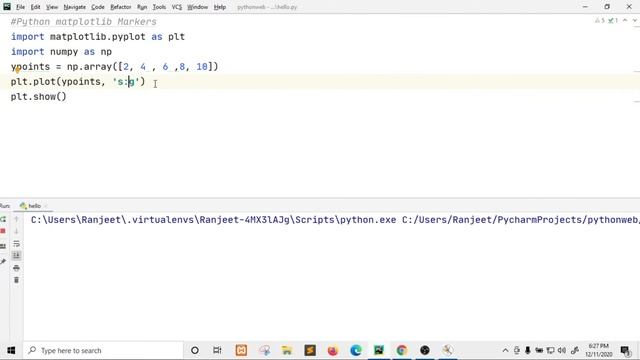Close the hello run tab
The image size is (640, 360).
coord(46,206)
